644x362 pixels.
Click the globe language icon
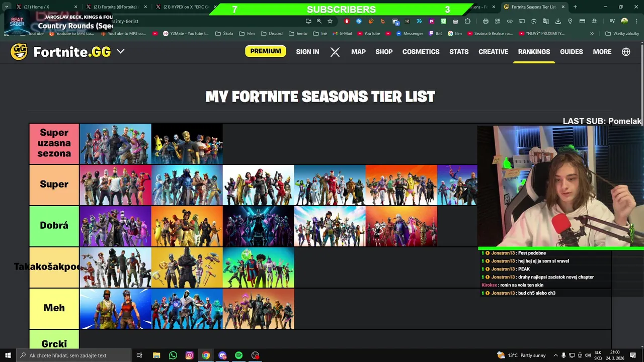626,52
